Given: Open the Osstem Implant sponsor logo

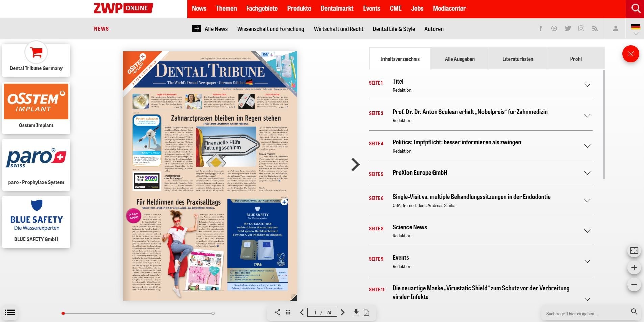Looking at the screenshot, I should (x=36, y=102).
